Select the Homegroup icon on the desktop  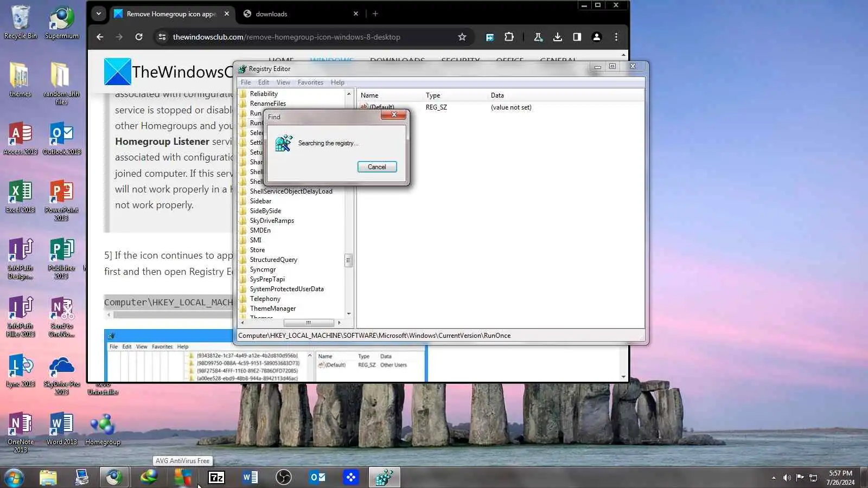[x=103, y=430]
